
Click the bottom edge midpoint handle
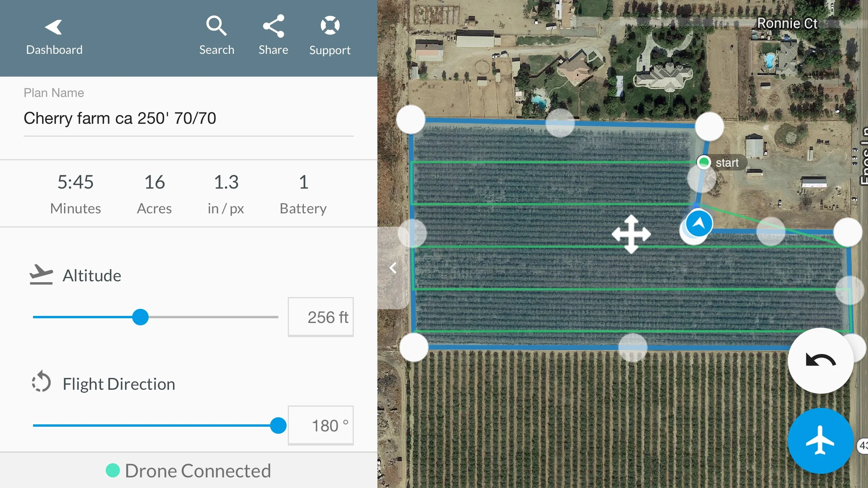[633, 347]
